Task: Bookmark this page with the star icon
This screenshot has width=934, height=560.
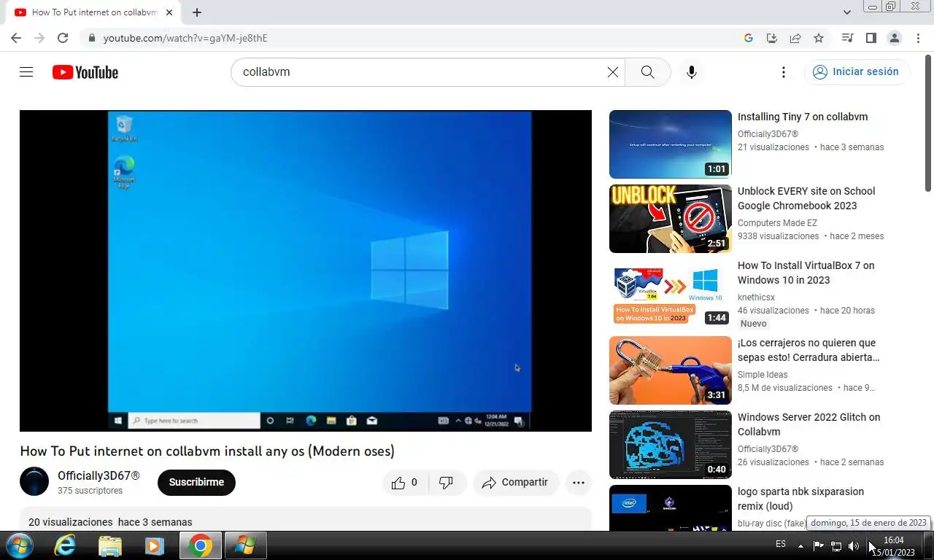Action: pyautogui.click(x=819, y=38)
